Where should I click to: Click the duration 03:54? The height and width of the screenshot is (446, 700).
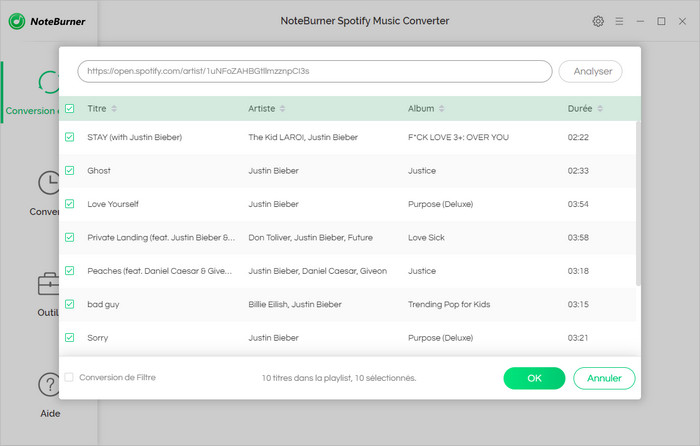pyautogui.click(x=578, y=204)
